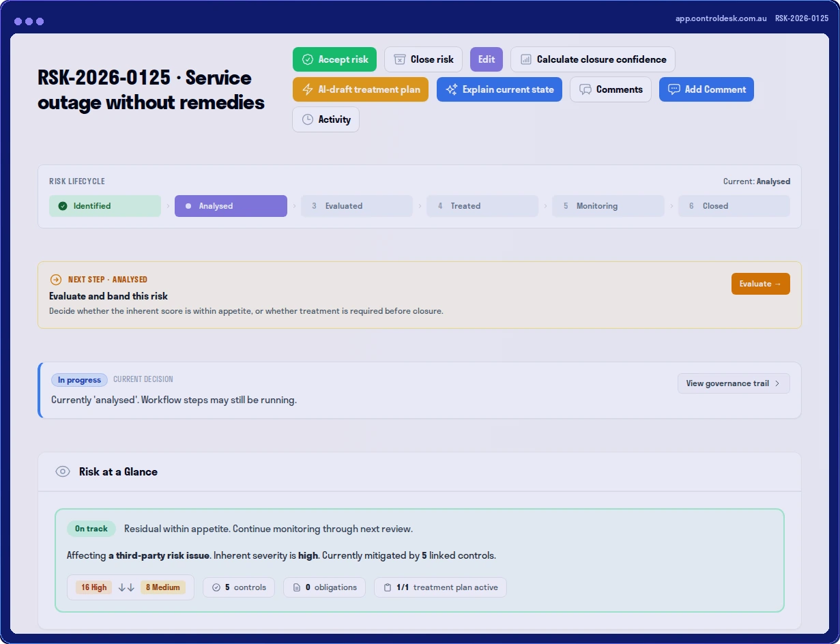Click the bar chart icon on Calculate closure confidence

coord(526,59)
